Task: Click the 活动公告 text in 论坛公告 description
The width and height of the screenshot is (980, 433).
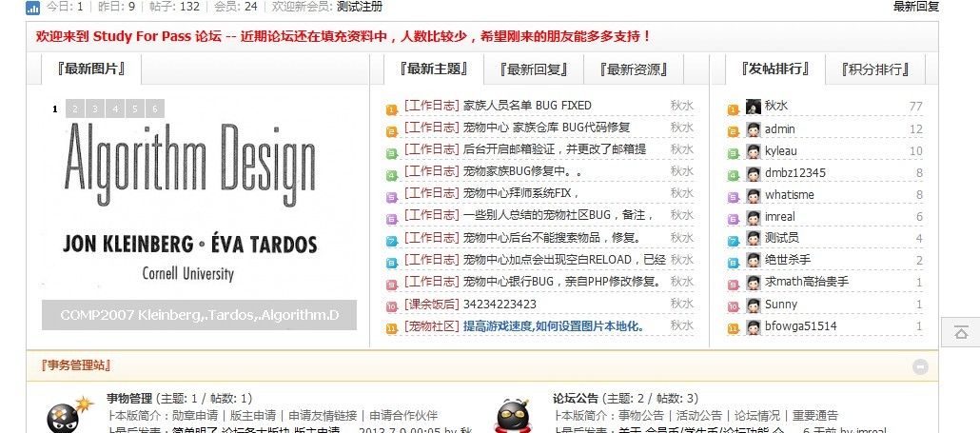Action: 698,416
